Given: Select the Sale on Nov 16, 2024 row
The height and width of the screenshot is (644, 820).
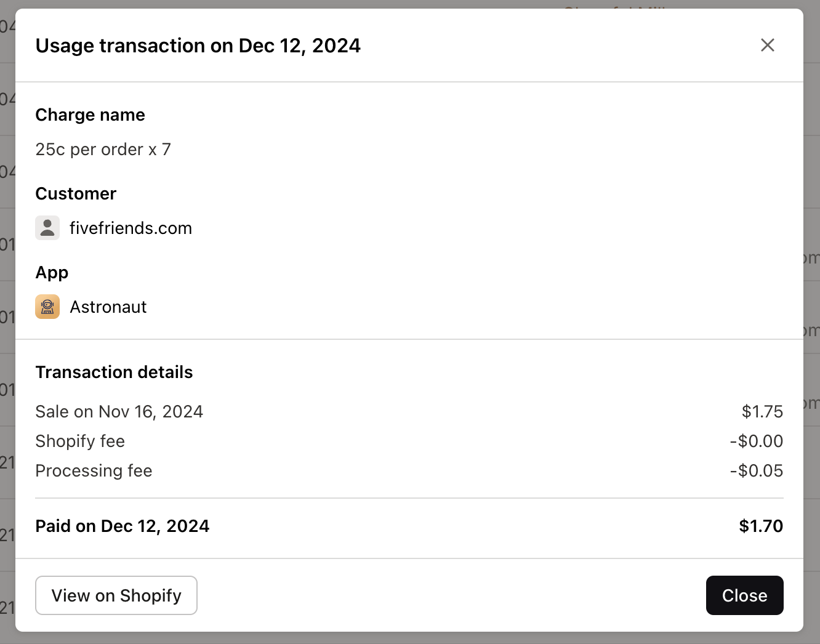Looking at the screenshot, I should point(119,411).
